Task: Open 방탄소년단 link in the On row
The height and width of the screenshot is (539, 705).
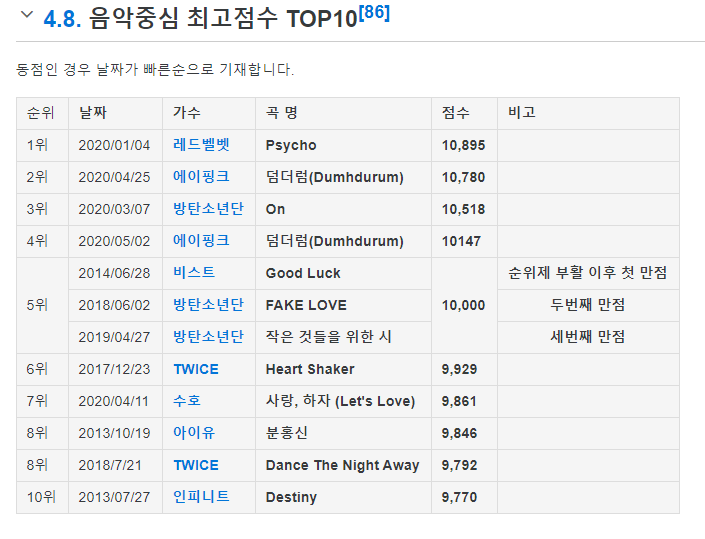Action: click(x=209, y=209)
